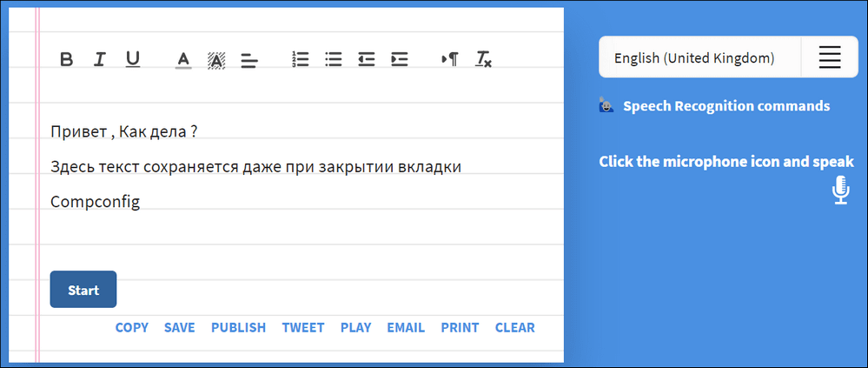Click the PUBLISH link
The image size is (868, 368).
click(239, 327)
